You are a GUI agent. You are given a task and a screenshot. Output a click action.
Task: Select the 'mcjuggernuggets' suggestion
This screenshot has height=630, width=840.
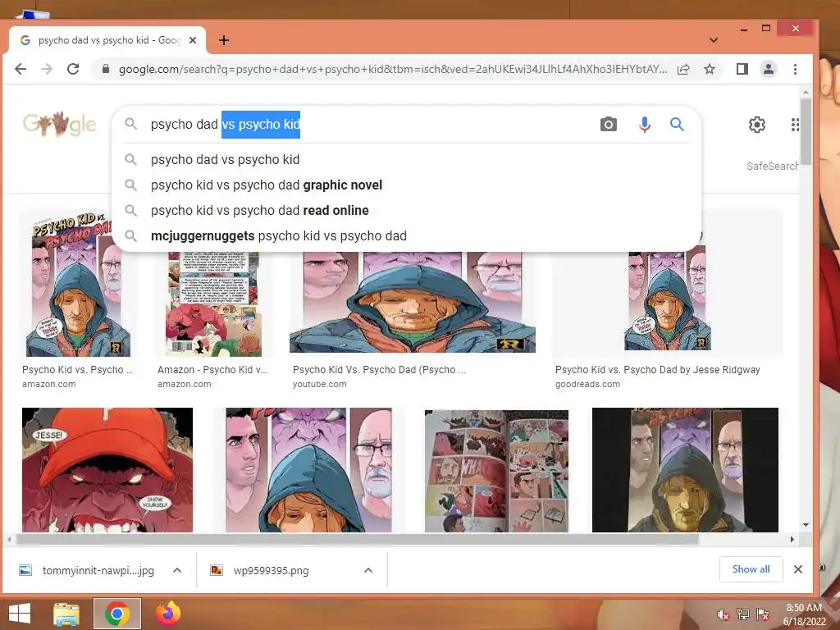pyautogui.click(x=407, y=235)
